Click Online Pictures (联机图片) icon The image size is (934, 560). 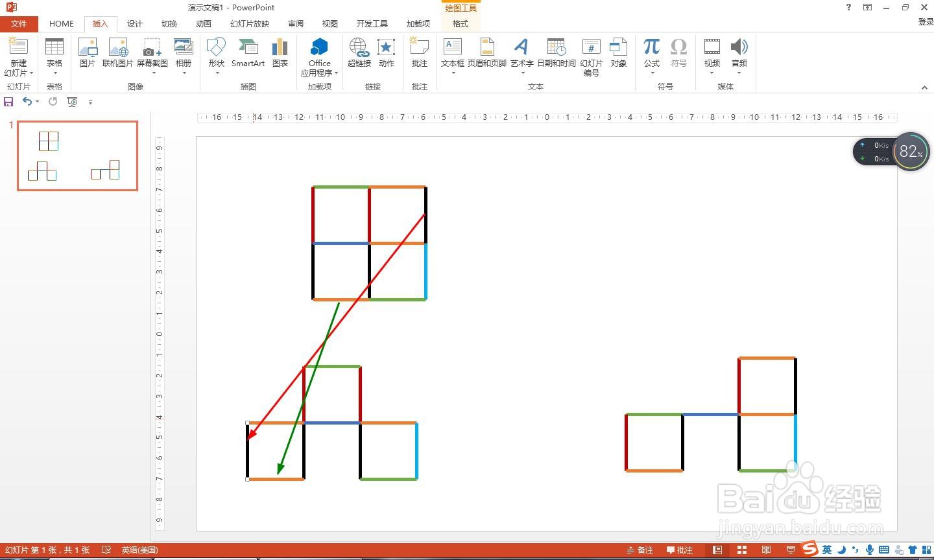pyautogui.click(x=117, y=47)
